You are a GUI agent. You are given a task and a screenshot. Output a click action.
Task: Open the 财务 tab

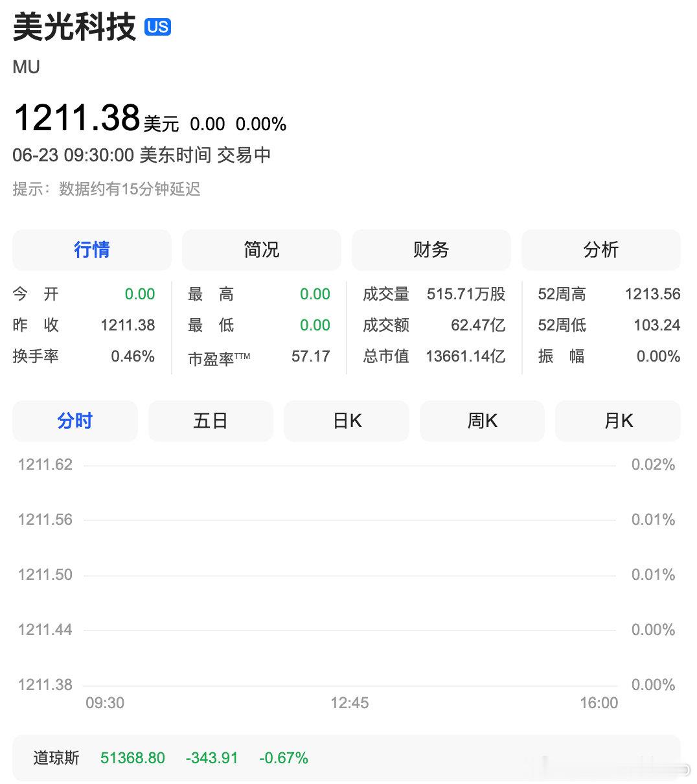click(431, 249)
